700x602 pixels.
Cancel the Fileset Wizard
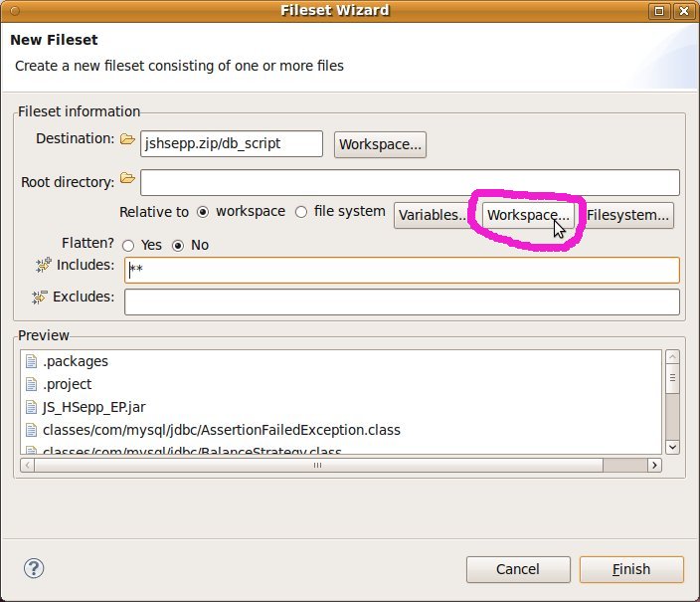518,569
